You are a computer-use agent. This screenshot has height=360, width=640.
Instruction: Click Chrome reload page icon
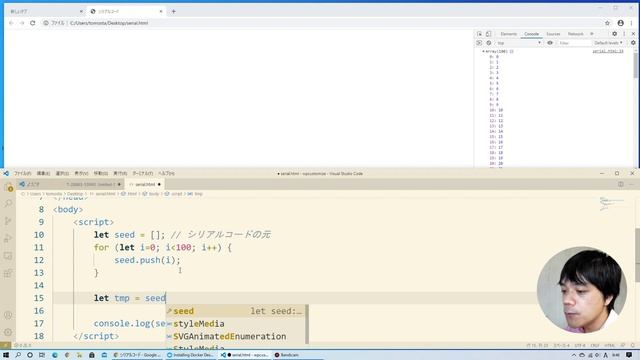pos(33,23)
